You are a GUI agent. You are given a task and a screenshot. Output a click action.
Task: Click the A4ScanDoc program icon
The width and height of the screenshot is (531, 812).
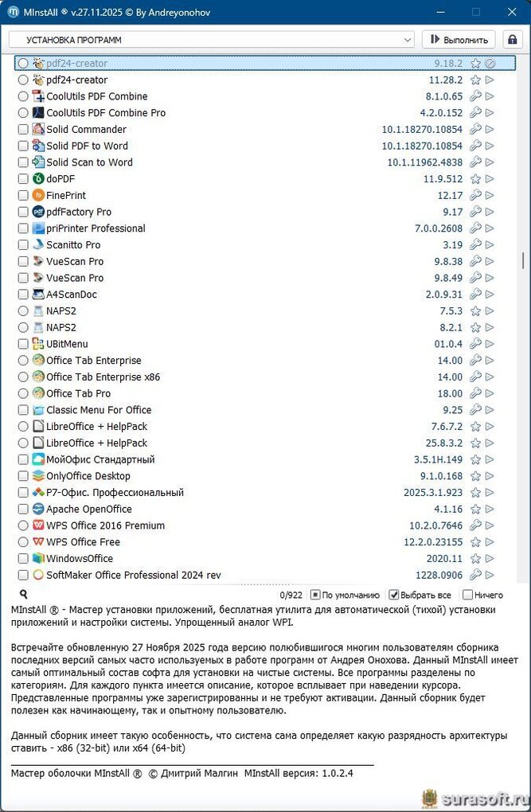click(38, 295)
